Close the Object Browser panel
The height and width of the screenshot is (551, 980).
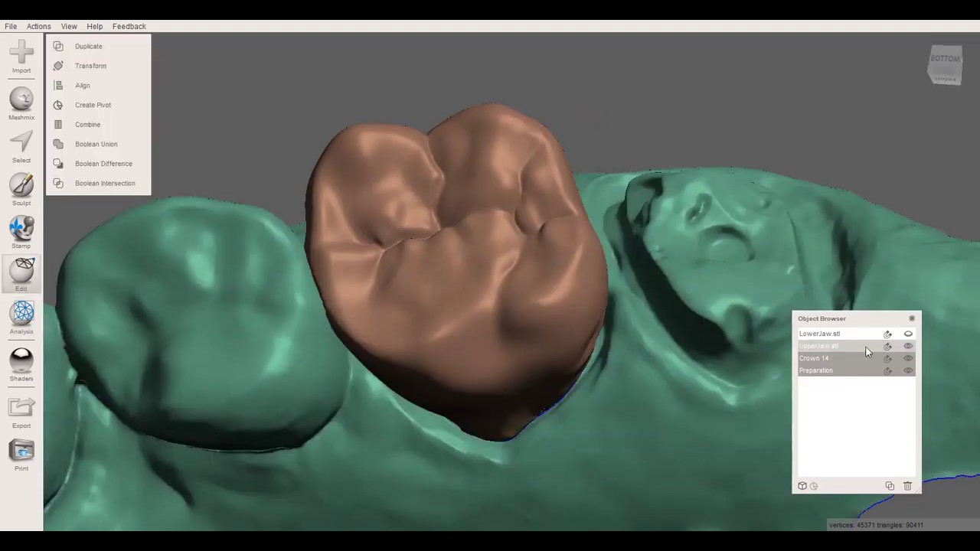click(x=912, y=318)
